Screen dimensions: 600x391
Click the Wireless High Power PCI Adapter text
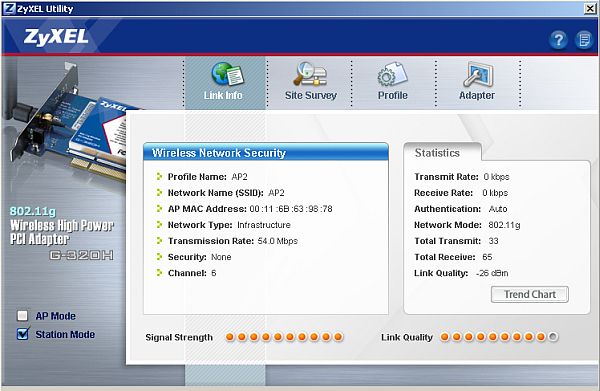pos(62,232)
